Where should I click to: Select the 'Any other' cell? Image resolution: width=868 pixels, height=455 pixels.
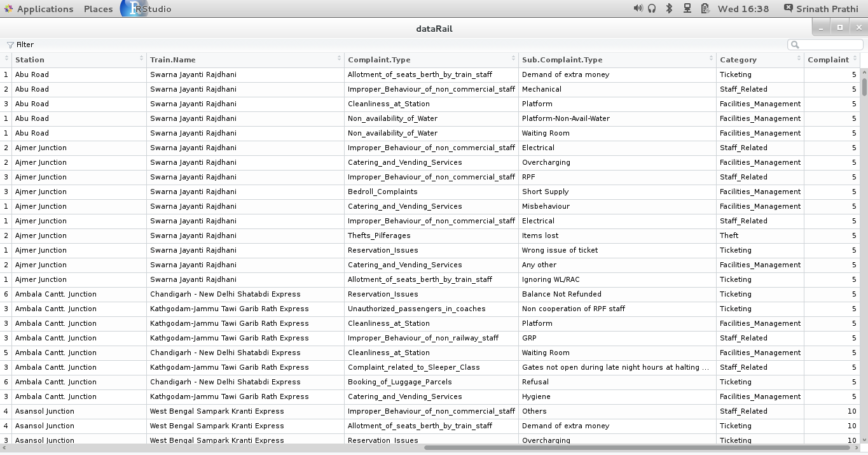click(x=617, y=265)
